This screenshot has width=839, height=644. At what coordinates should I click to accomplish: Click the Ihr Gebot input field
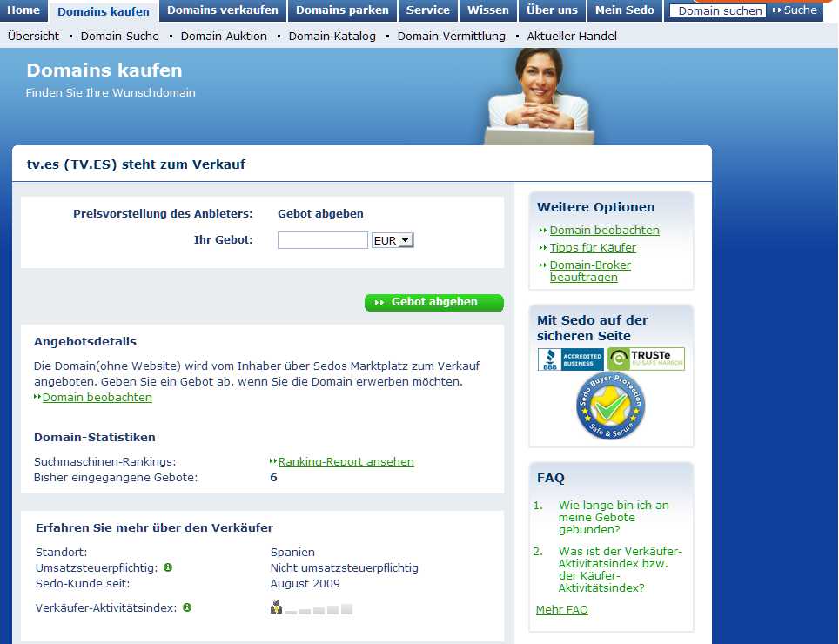click(323, 240)
